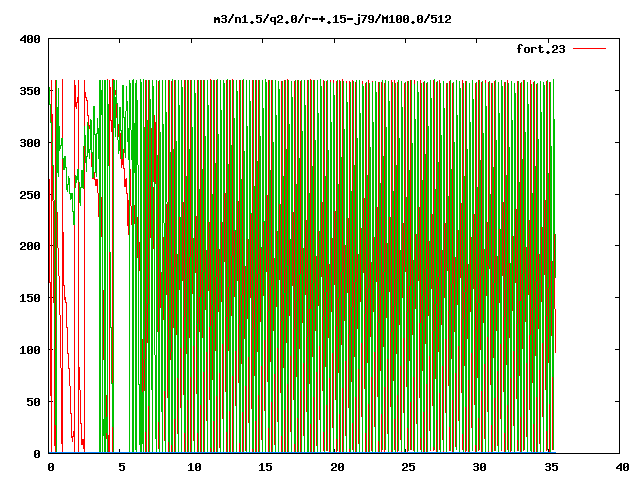Click the y-axis label 400

[x=30, y=39]
